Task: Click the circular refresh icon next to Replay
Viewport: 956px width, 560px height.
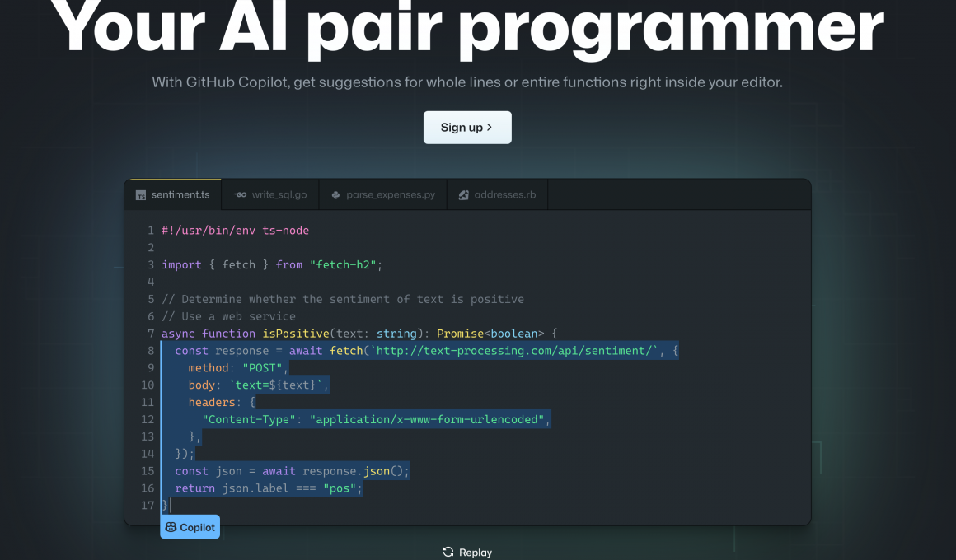Action: point(448,552)
